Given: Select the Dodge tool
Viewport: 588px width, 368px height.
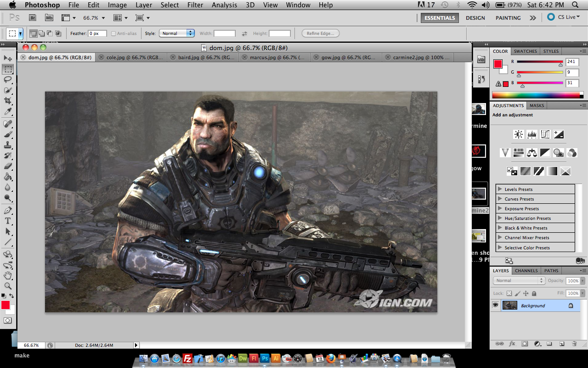Looking at the screenshot, I should [x=8, y=198].
